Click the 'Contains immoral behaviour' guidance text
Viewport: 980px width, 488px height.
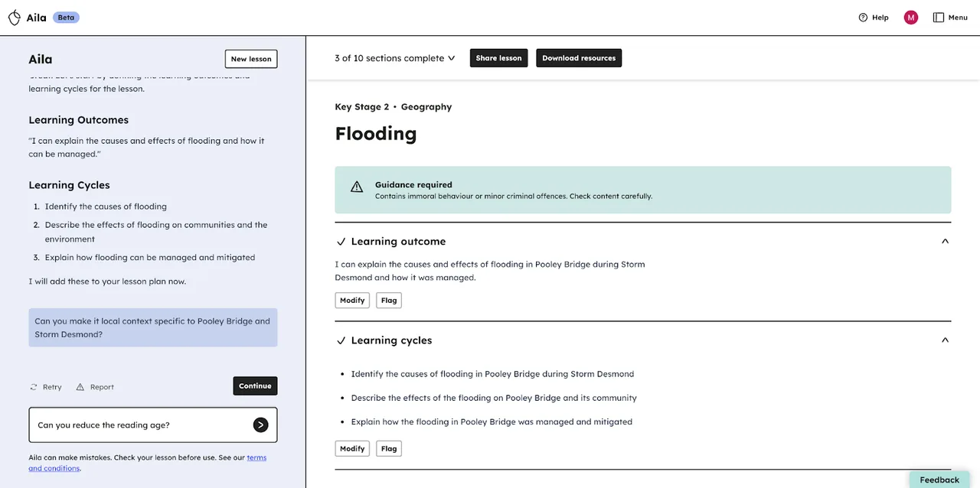coord(514,197)
